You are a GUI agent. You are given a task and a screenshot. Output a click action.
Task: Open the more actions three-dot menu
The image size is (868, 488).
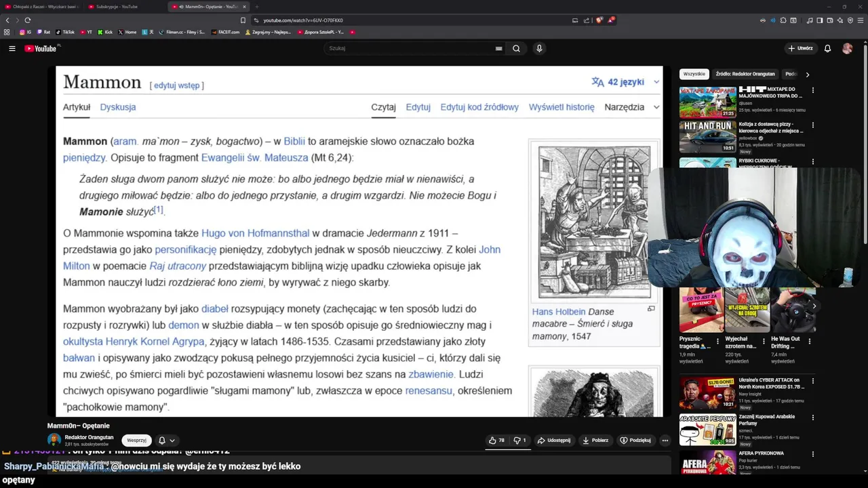pyautogui.click(x=665, y=441)
